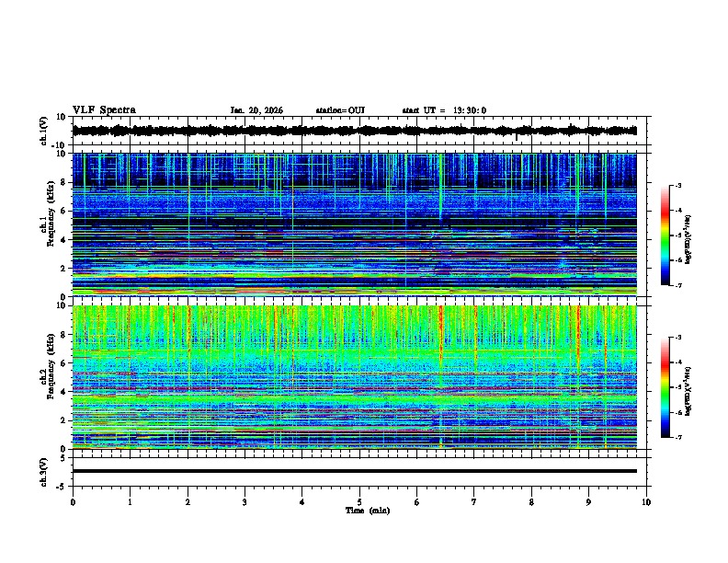Click the ch.2 colorbar log(PSD) label
Viewport: 728px width, 563px height.
pyautogui.click(x=688, y=391)
